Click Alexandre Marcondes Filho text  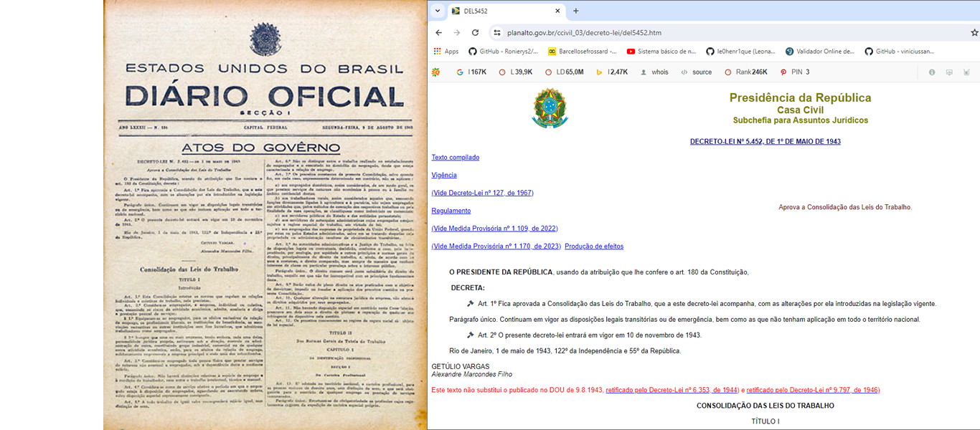[472, 374]
